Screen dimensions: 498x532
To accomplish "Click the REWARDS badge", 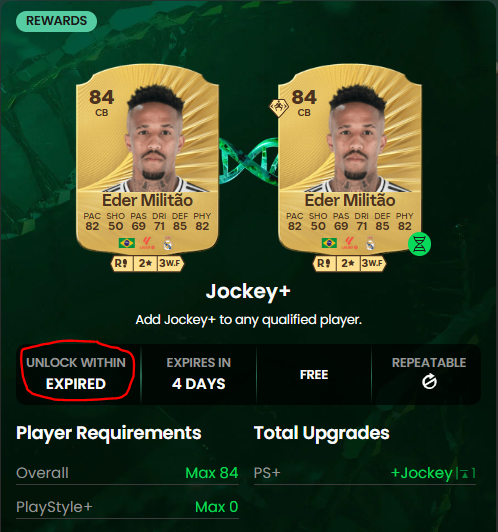I will (56, 21).
